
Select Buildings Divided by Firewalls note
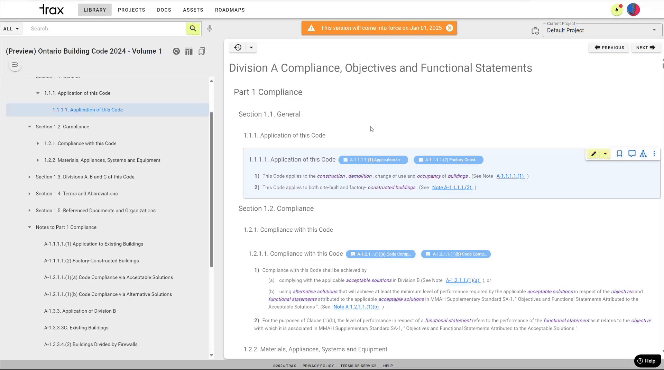(91, 344)
